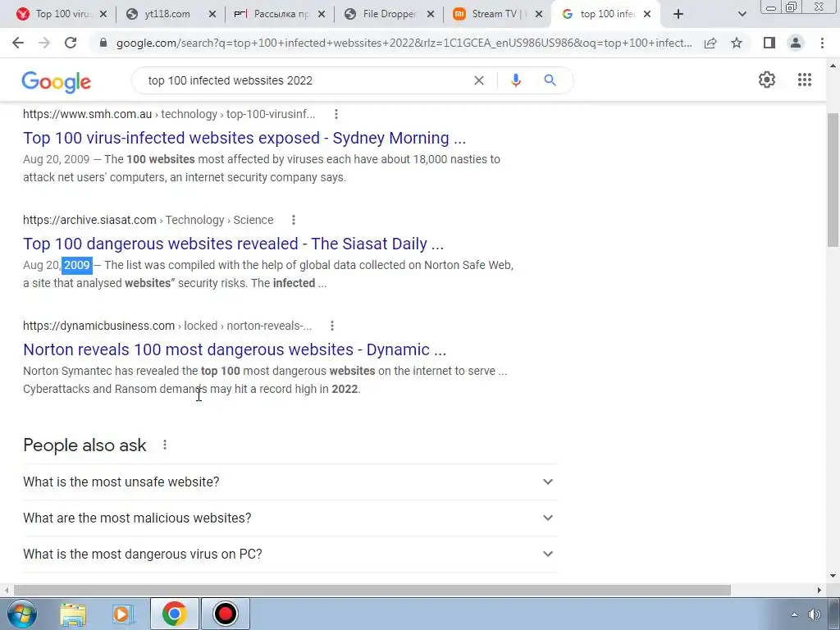Click the highlighted 2009 text
The height and width of the screenshot is (630, 840).
coord(77,265)
